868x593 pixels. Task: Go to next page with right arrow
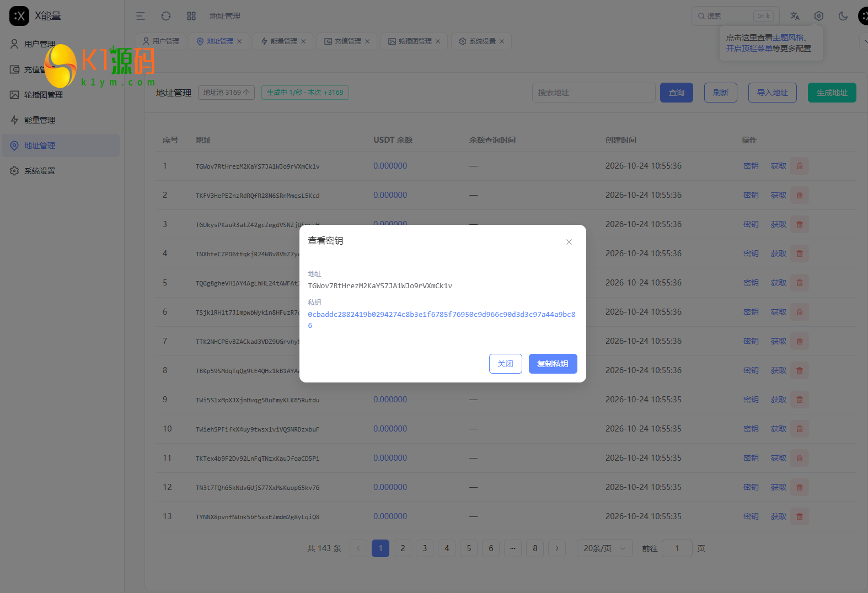coord(557,548)
